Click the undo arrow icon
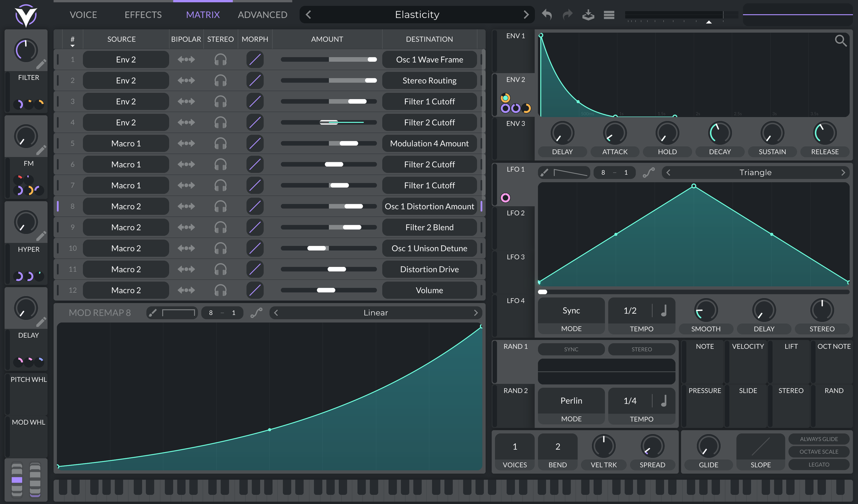Image resolution: width=858 pixels, height=504 pixels. [x=547, y=15]
